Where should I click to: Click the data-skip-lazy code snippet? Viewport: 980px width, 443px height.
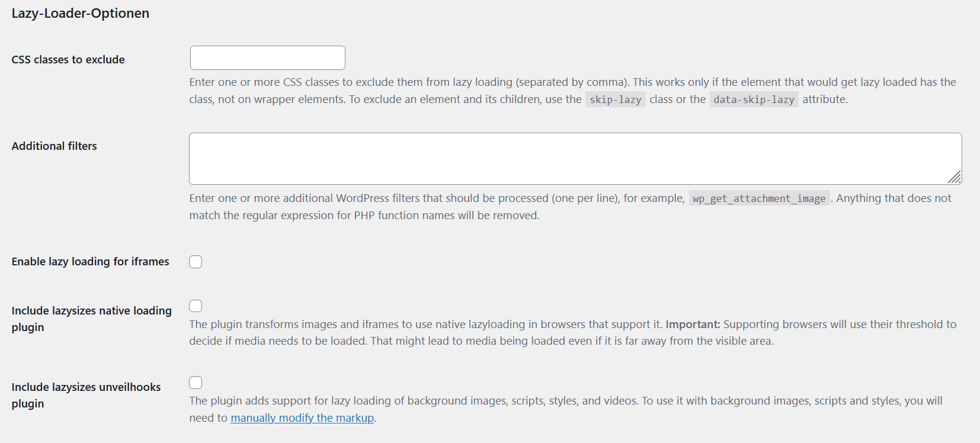click(x=754, y=99)
